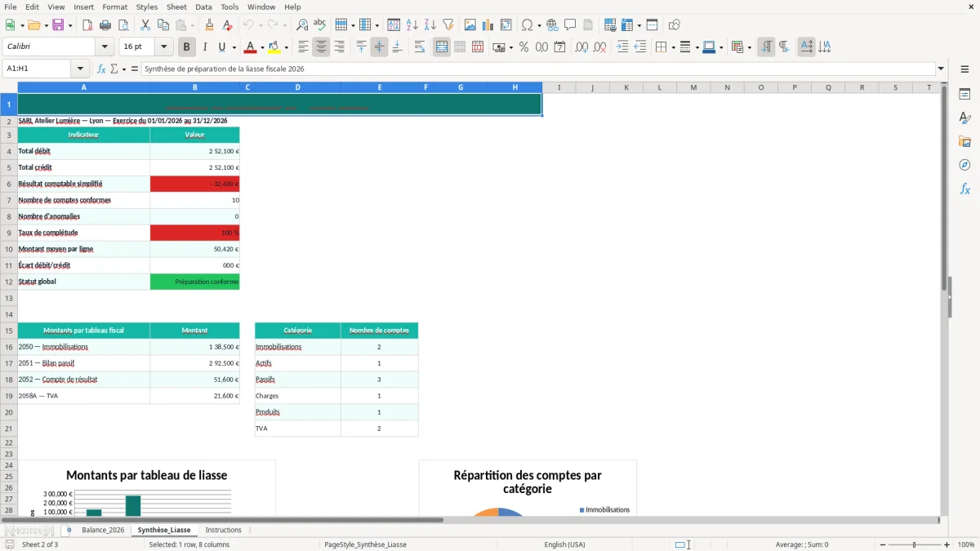This screenshot has width=980, height=551.
Task: Expand background color options arrow
Action: (287, 47)
